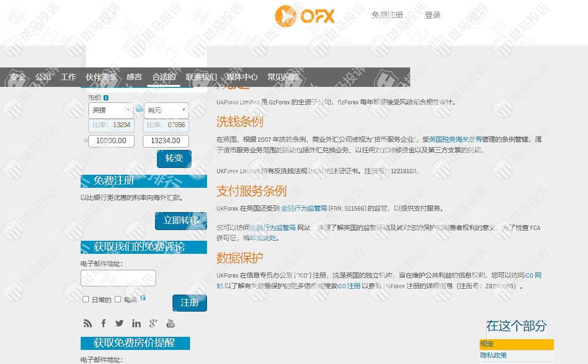The image size is (588, 364).
Task: Click the OFX logo
Action: [305, 16]
